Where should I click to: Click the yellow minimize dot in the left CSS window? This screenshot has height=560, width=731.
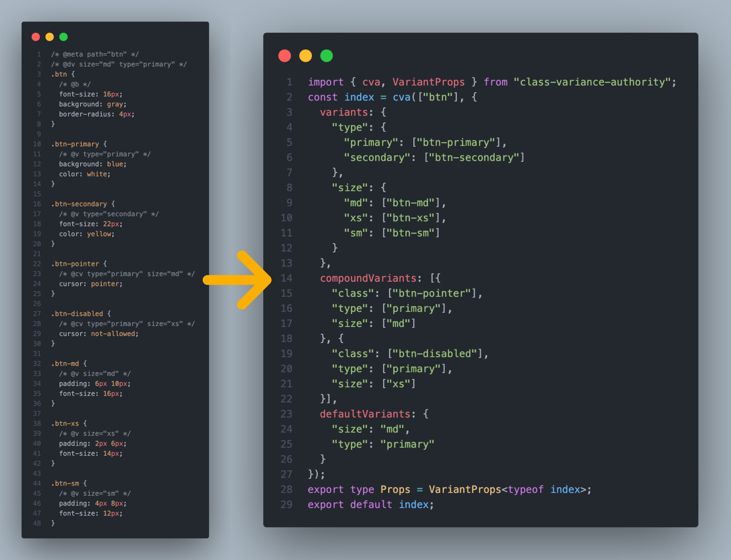click(50, 37)
